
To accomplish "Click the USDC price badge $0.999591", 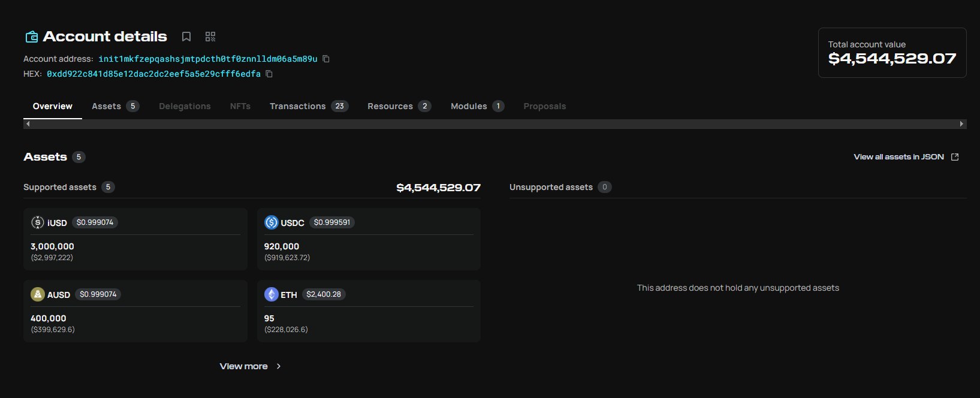I will point(332,222).
